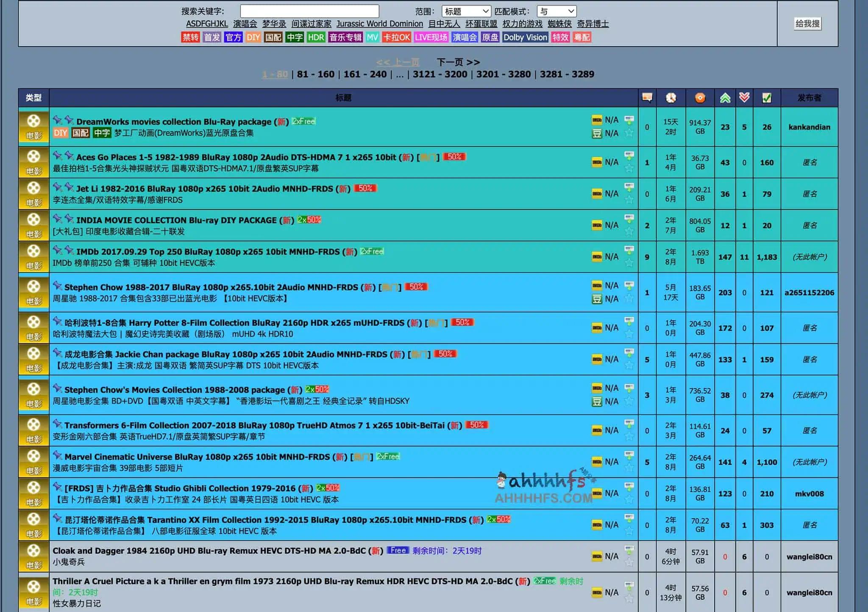
Task: Sort torrents by comments column icon
Action: click(x=647, y=98)
